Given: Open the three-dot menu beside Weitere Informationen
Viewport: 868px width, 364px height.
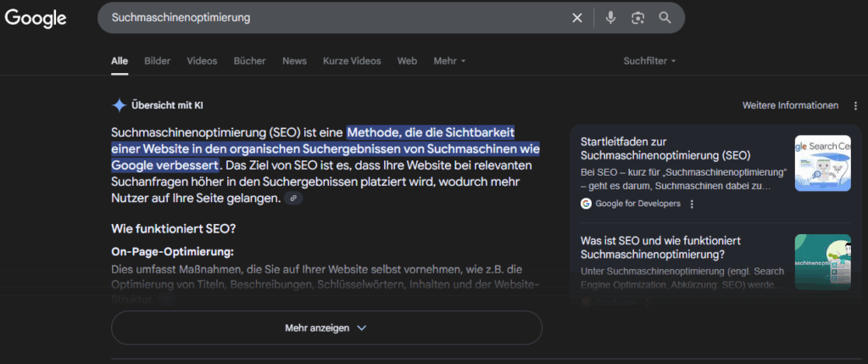Looking at the screenshot, I should [x=856, y=105].
